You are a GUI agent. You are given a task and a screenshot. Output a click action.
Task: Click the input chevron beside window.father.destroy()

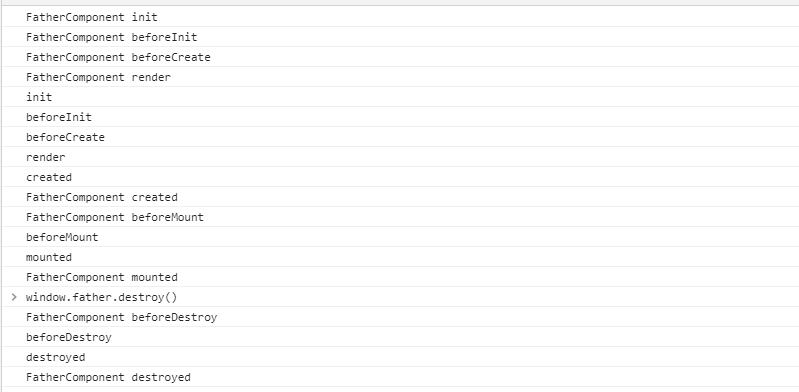pyautogui.click(x=14, y=297)
